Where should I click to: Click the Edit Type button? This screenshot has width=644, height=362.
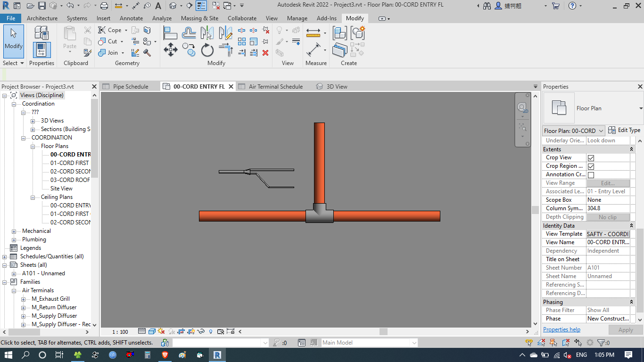click(x=624, y=130)
